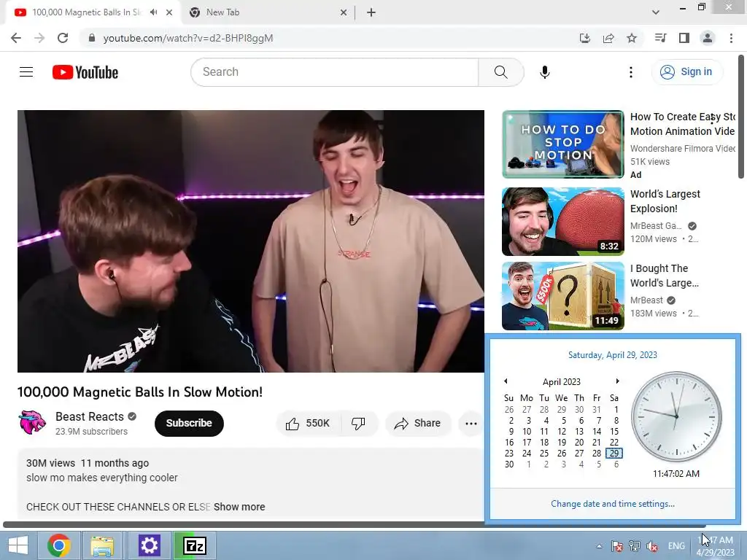
Task: Click the search magnifier button
Action: (x=500, y=72)
